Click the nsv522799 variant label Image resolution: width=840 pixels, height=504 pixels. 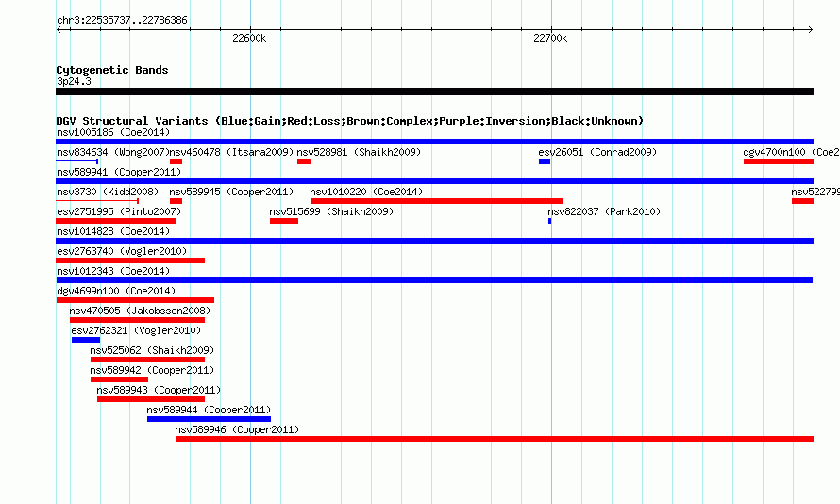pos(815,192)
